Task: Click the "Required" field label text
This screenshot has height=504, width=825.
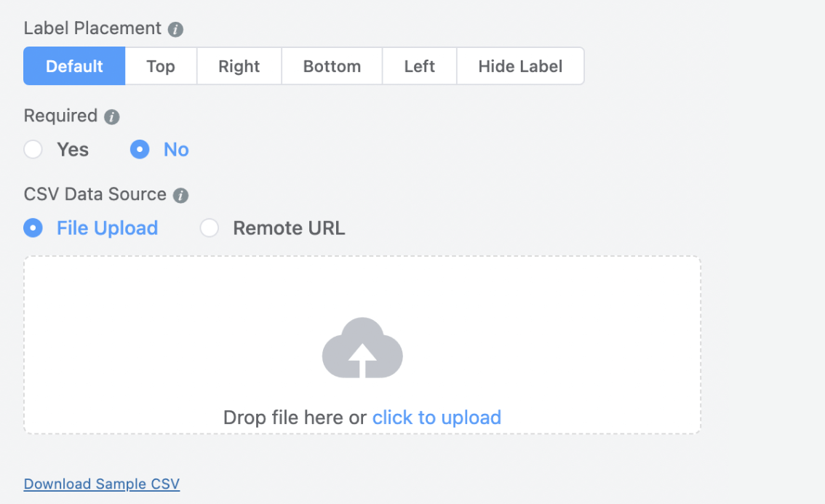Action: 60,116
